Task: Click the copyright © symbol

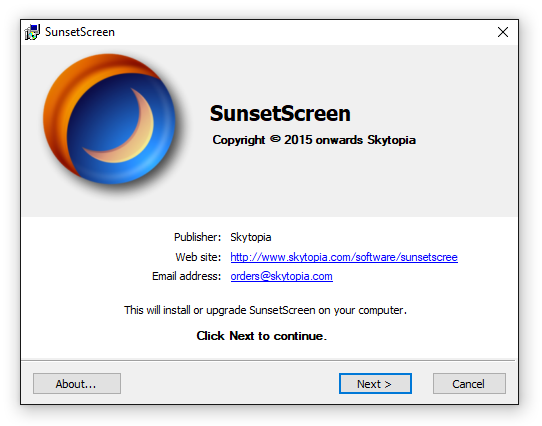Action: click(275, 139)
